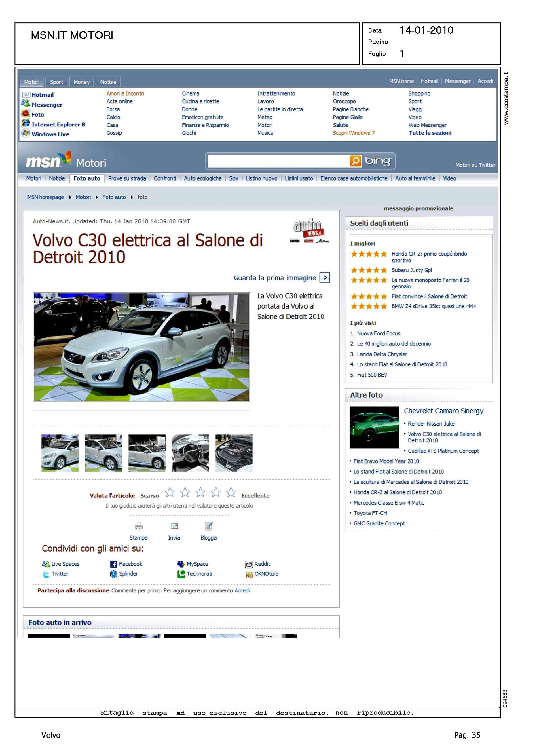Open the Chevrolet Camaro Sinergy link
The width and height of the screenshot is (539, 756).
[443, 411]
